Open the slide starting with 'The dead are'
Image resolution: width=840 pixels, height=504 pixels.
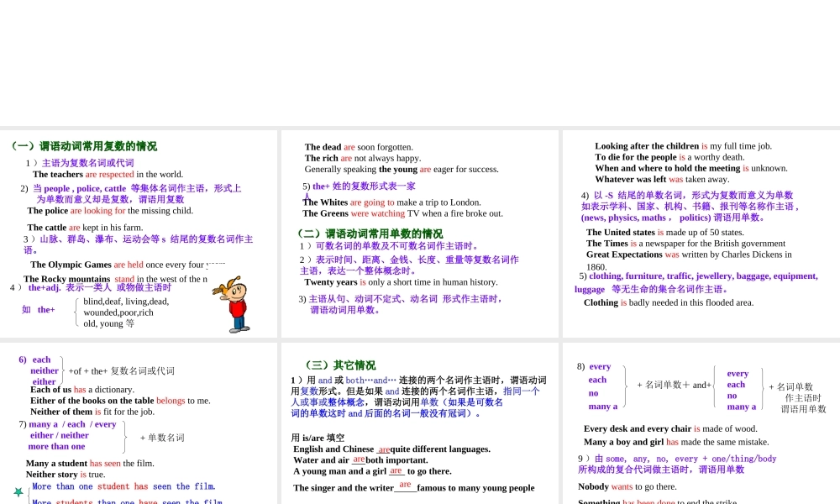(x=420, y=234)
